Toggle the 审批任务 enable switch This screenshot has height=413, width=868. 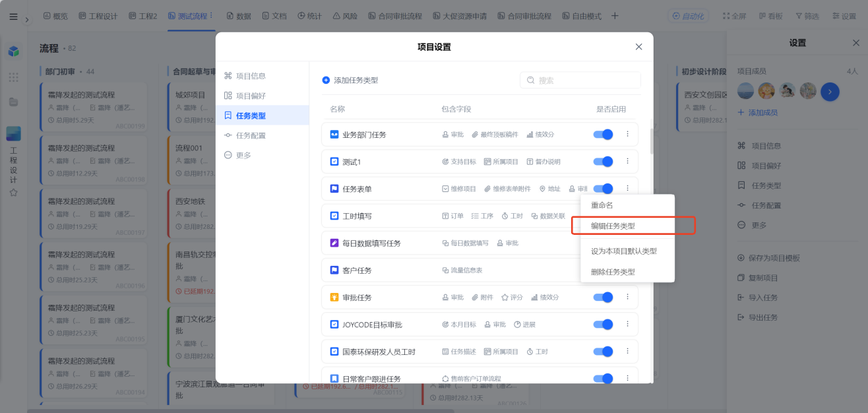604,298
